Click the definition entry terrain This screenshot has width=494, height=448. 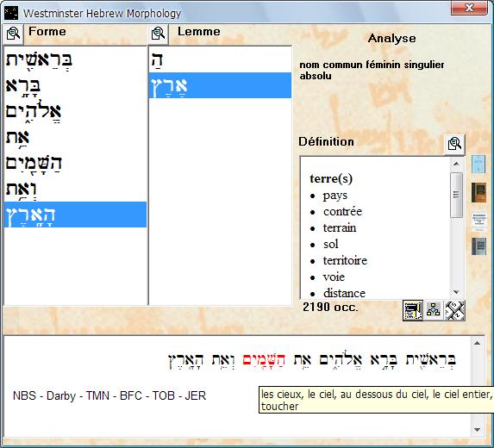(x=340, y=227)
